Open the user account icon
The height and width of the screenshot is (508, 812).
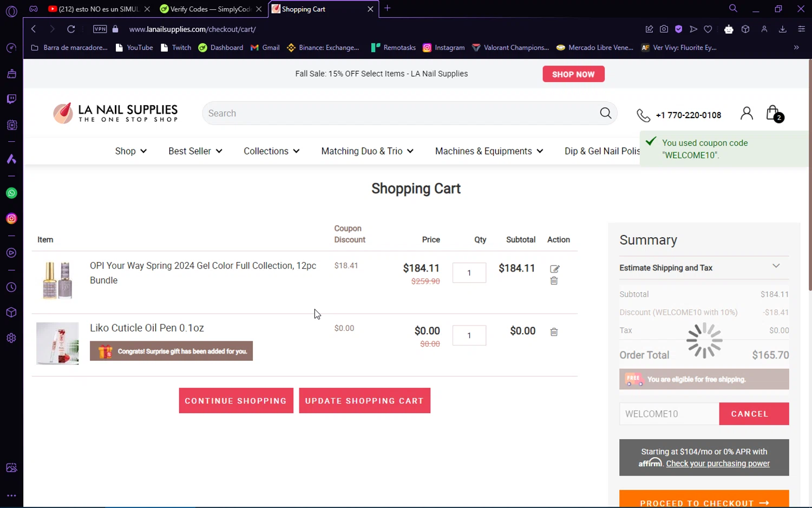[x=746, y=113]
